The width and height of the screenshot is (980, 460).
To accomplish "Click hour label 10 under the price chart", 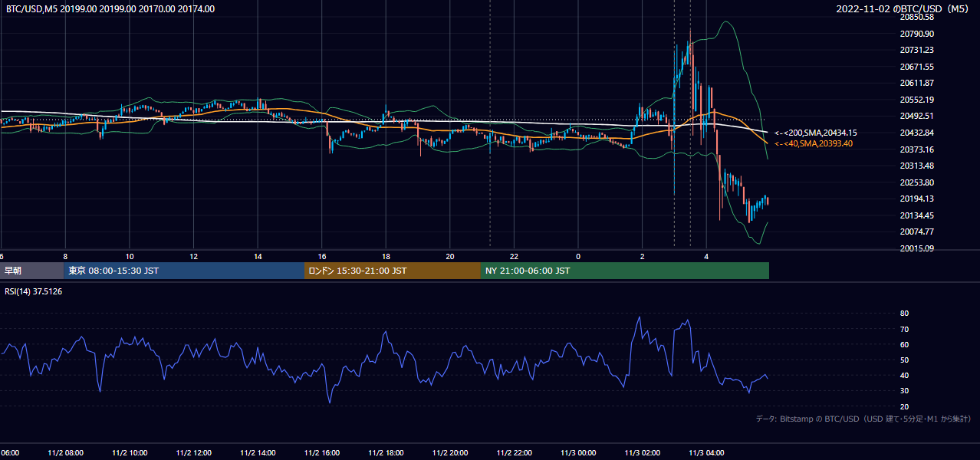I will [x=130, y=256].
